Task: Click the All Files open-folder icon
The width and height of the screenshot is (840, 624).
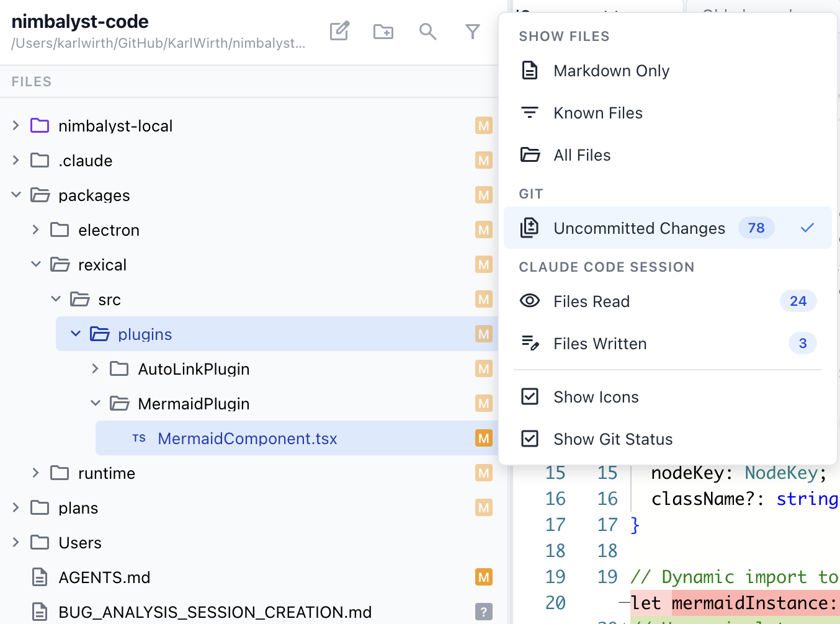Action: [x=530, y=155]
